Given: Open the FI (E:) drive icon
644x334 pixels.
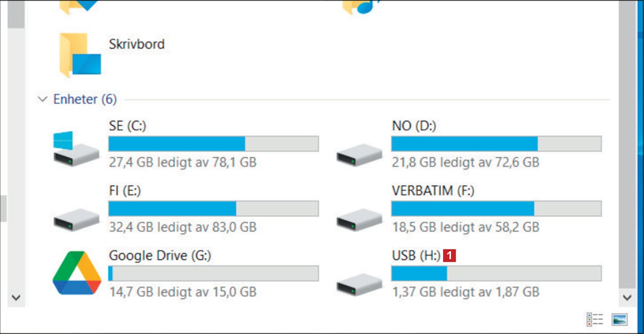Looking at the screenshot, I should (76, 220).
